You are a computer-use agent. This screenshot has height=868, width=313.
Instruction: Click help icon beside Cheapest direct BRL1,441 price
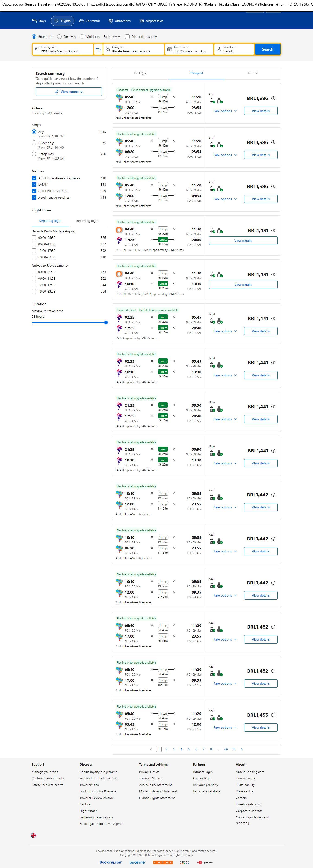(273, 318)
